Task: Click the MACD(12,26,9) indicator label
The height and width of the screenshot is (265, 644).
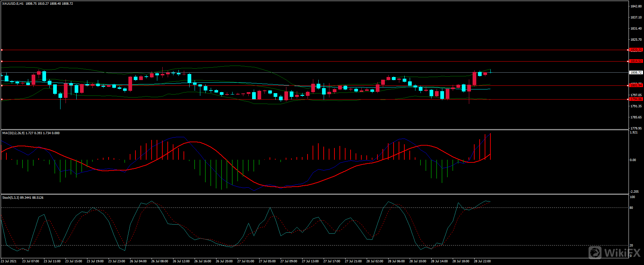Action: [x=13, y=133]
